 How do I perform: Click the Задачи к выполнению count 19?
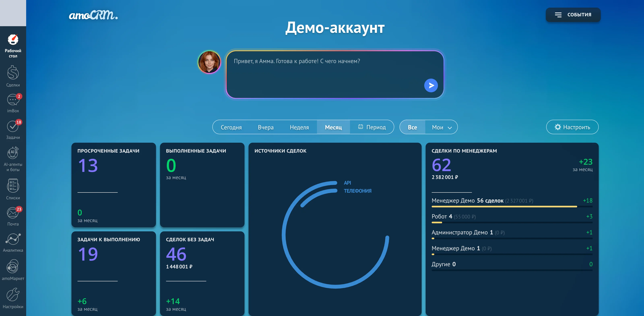click(88, 254)
